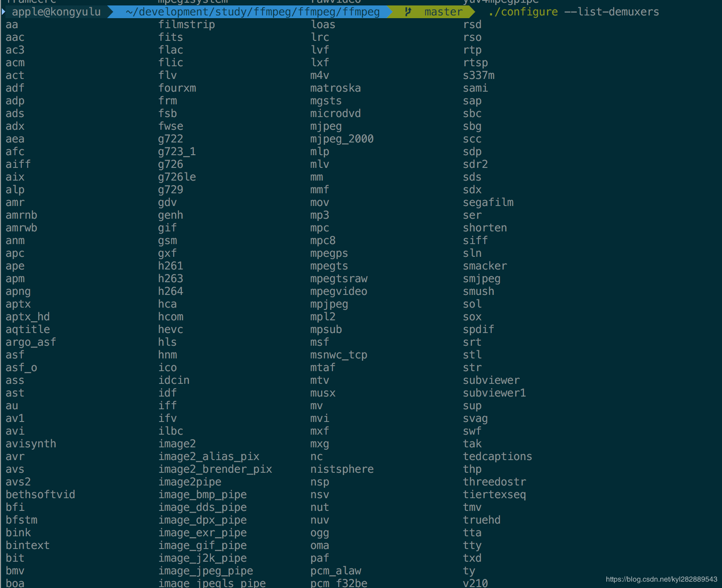The width and height of the screenshot is (722, 588).
Task: Select the 'fourxm' entry
Action: point(177,88)
